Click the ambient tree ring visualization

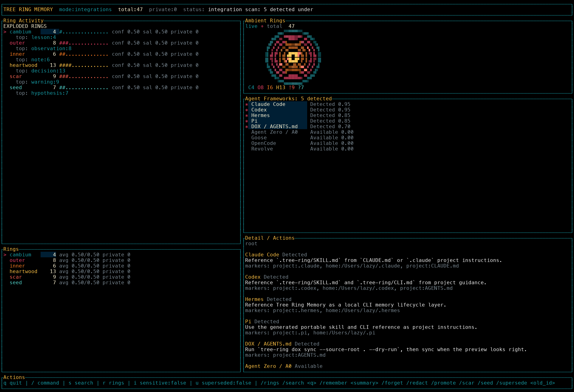click(x=293, y=57)
